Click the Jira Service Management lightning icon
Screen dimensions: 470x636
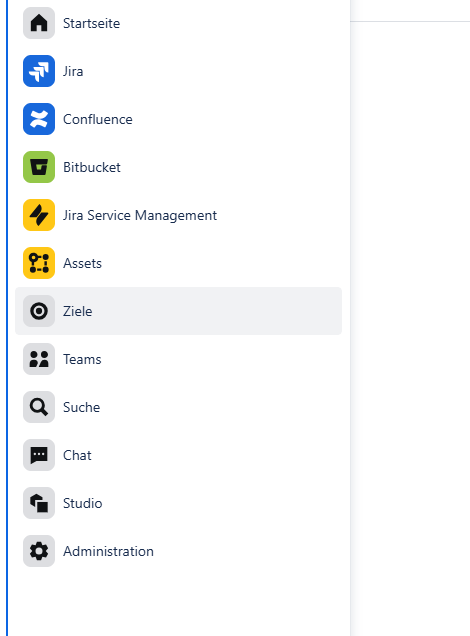(x=39, y=215)
